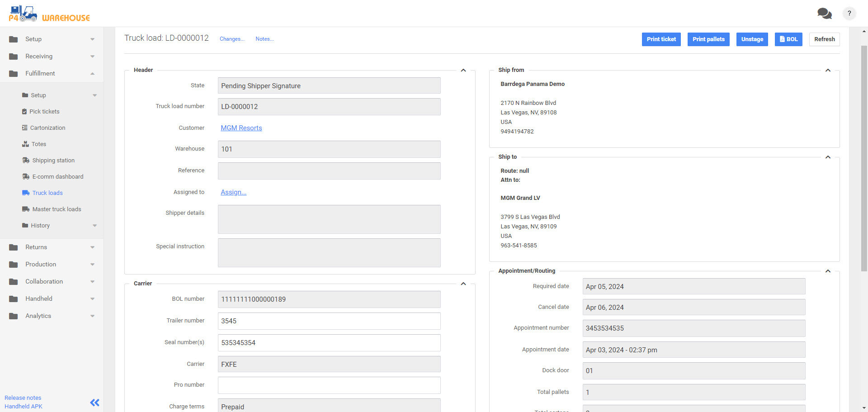Collapse the Appointment/Routing section
Image resolution: width=868 pixels, height=412 pixels.
[x=828, y=271]
